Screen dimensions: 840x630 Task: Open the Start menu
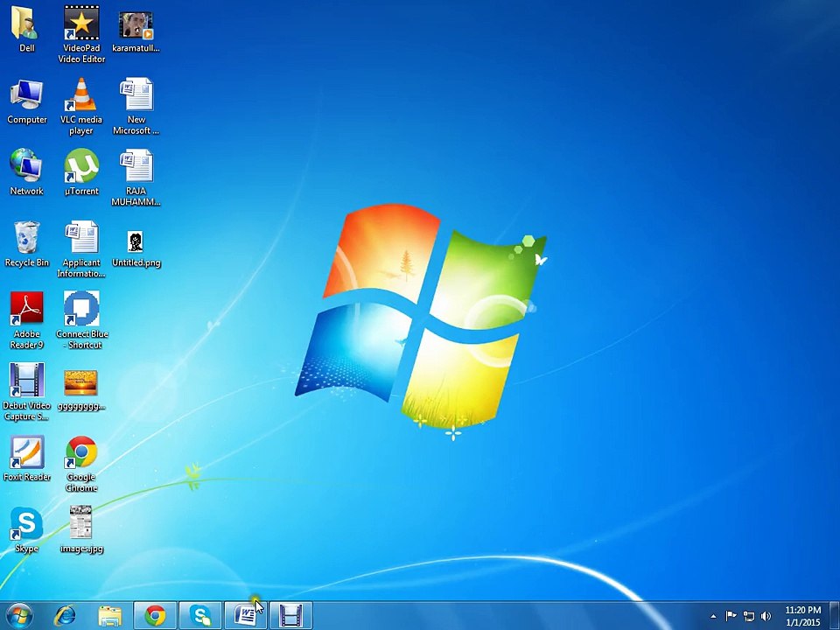coord(19,615)
